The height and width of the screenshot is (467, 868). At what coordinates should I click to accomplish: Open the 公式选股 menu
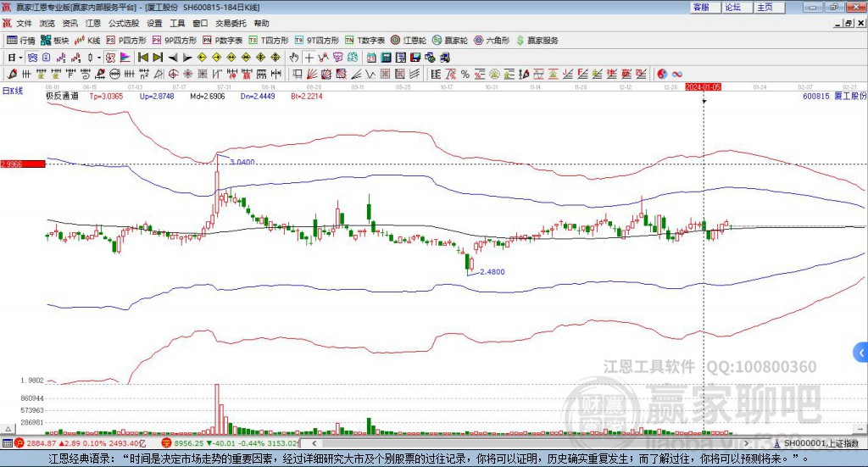(x=124, y=23)
